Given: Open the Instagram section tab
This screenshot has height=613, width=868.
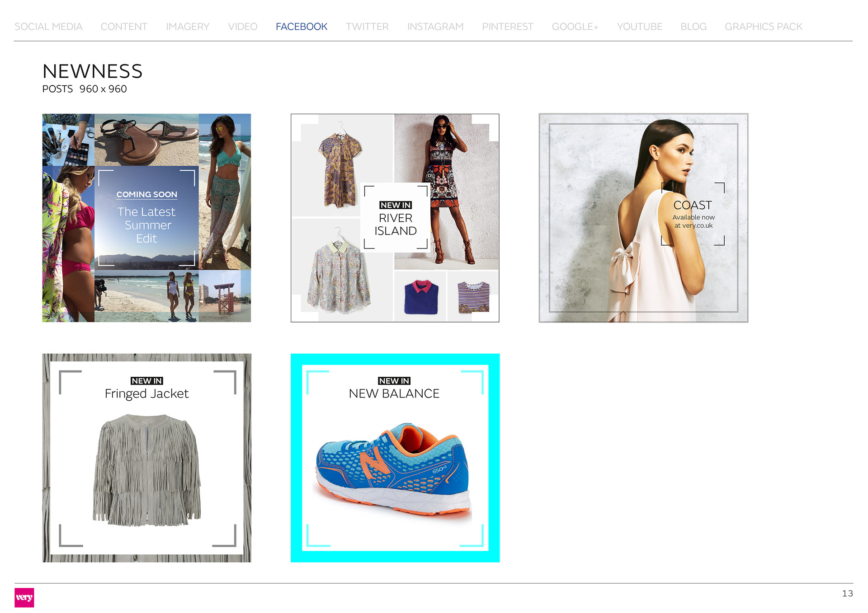Looking at the screenshot, I should click(435, 27).
